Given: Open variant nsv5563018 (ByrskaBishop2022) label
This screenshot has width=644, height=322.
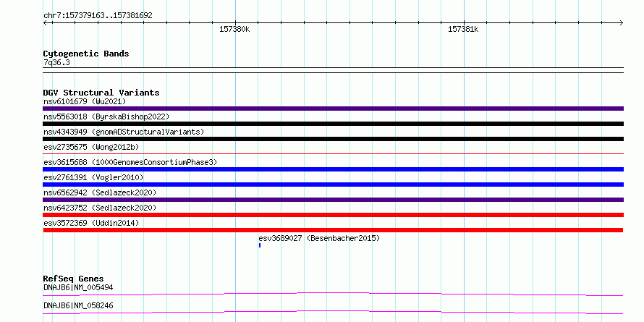Looking at the screenshot, I should (x=106, y=116).
